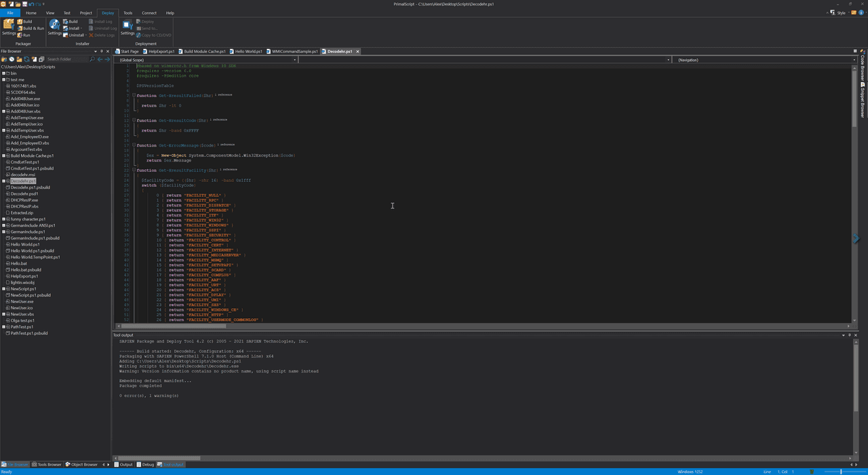The image size is (868, 475).
Task: Click the forward arrow in File Browser toolbar
Action: [107, 59]
